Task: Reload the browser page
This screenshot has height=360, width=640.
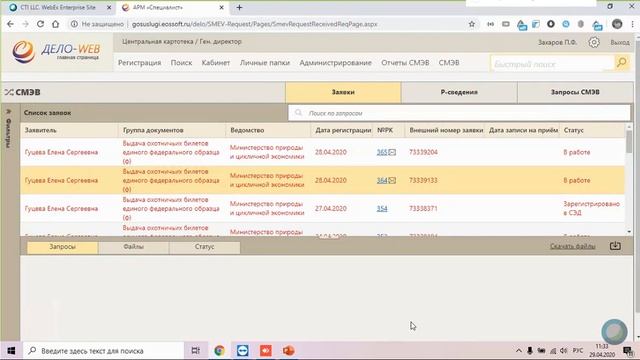Action: click(x=40, y=24)
